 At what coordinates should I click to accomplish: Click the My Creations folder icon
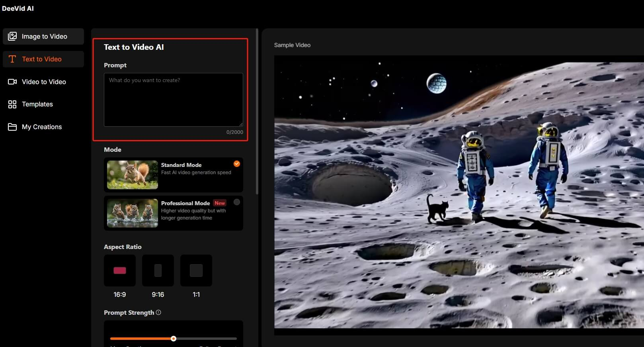click(x=12, y=127)
